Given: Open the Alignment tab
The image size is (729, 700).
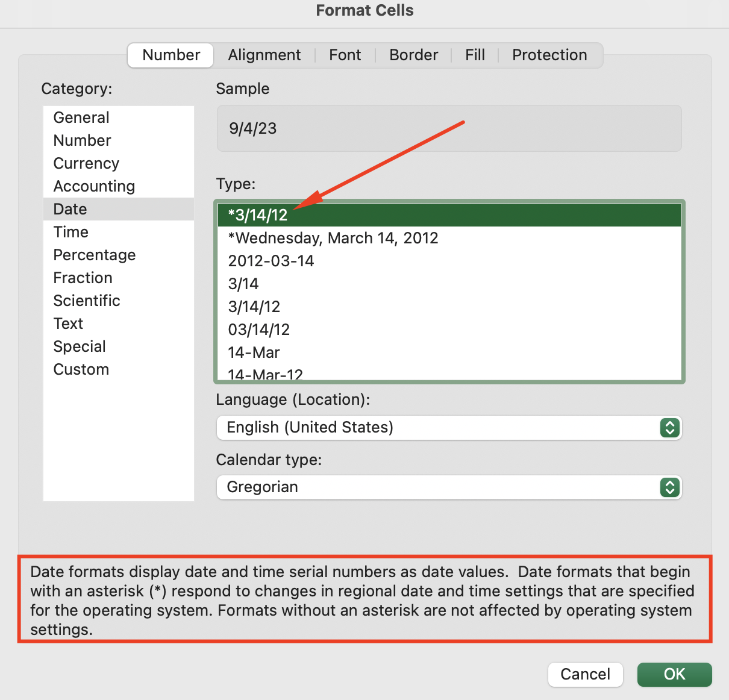Looking at the screenshot, I should click(x=264, y=55).
